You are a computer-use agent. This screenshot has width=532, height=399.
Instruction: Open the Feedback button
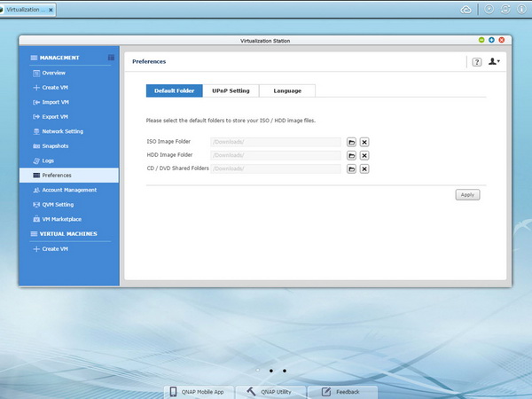click(342, 392)
